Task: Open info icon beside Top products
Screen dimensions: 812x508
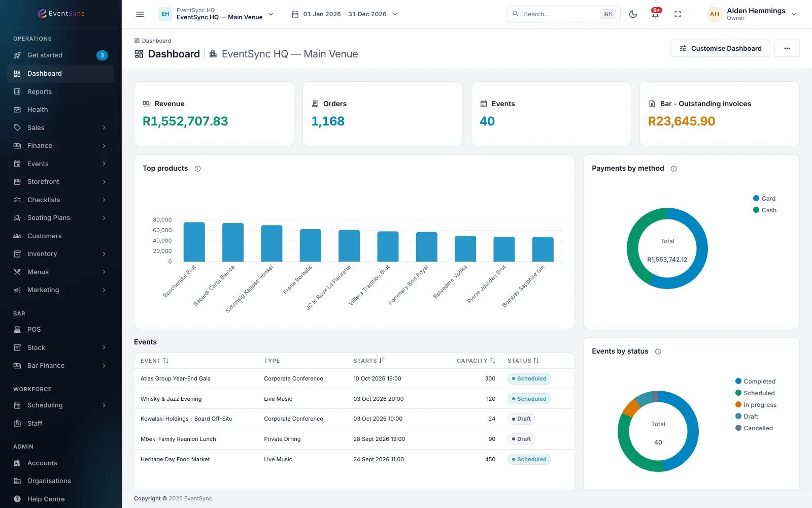Action: pyautogui.click(x=198, y=169)
